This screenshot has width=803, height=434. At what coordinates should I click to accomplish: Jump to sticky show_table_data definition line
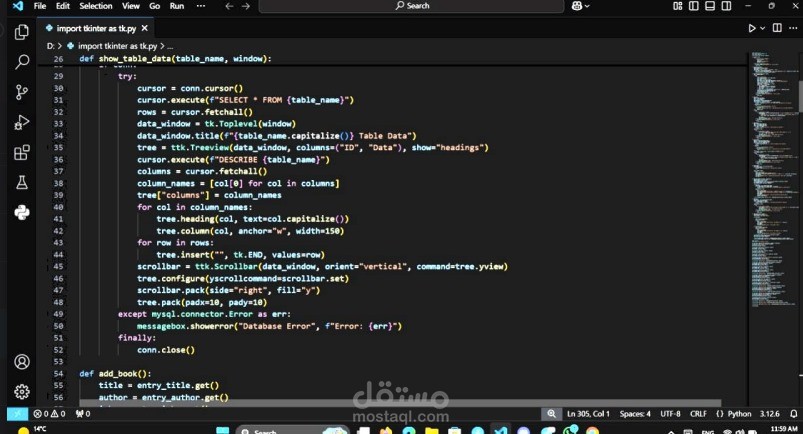[x=175, y=59]
